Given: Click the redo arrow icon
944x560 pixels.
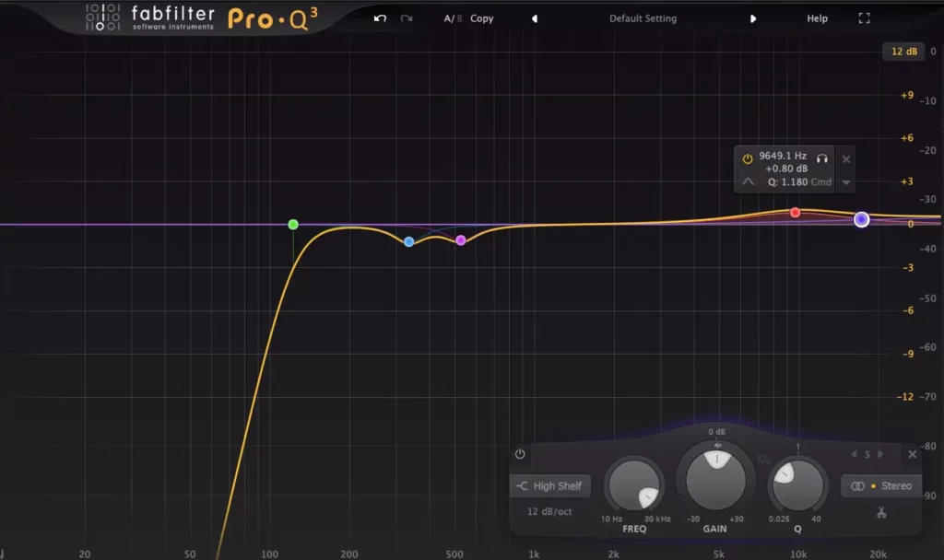Looking at the screenshot, I should click(407, 18).
